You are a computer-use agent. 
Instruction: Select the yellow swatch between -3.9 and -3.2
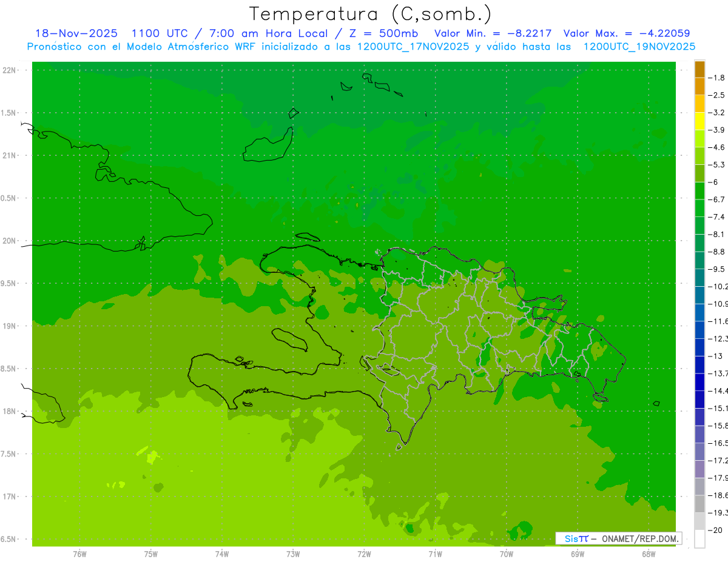[699, 121]
